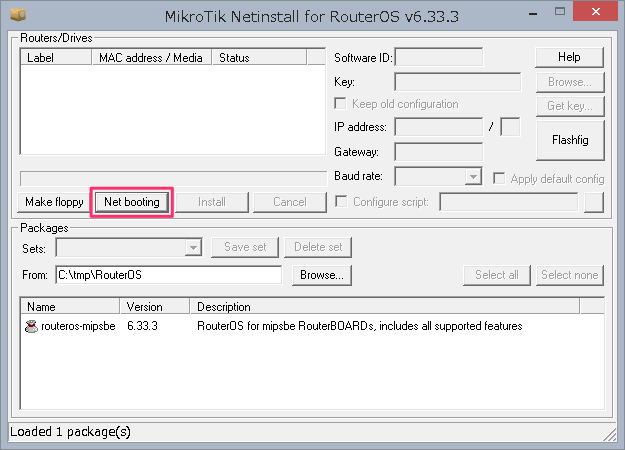Click the Install button
The height and width of the screenshot is (450, 625).
click(x=212, y=202)
